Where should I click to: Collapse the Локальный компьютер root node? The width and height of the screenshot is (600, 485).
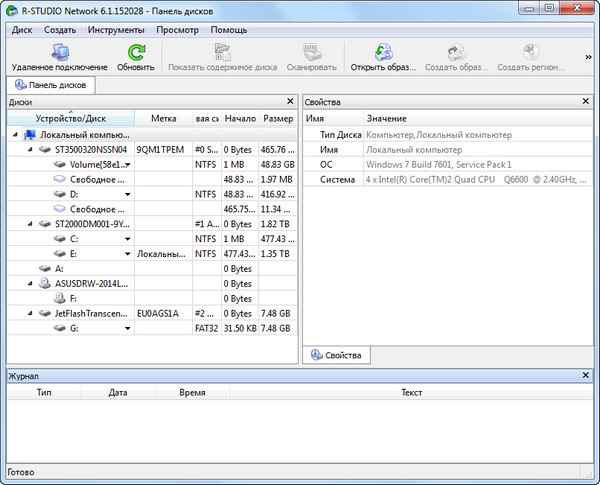pyautogui.click(x=15, y=134)
